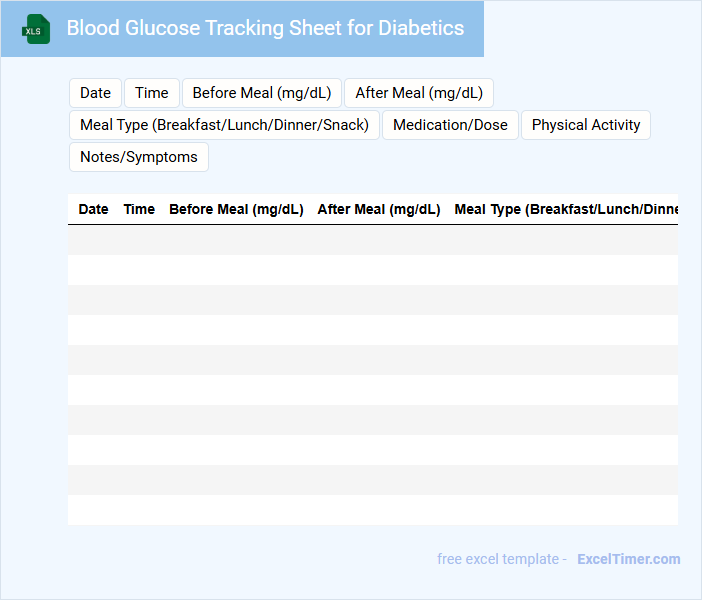Click the Date column header in table
The height and width of the screenshot is (600, 702).
(x=93, y=209)
